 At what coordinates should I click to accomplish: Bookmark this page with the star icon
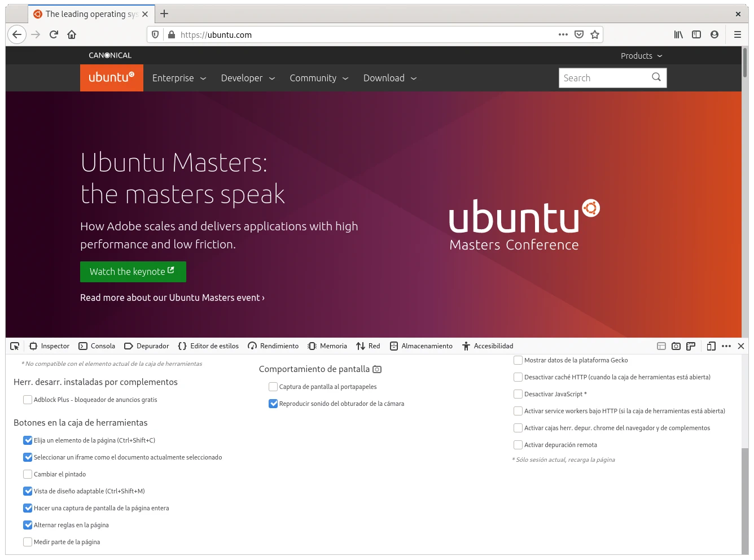click(595, 34)
